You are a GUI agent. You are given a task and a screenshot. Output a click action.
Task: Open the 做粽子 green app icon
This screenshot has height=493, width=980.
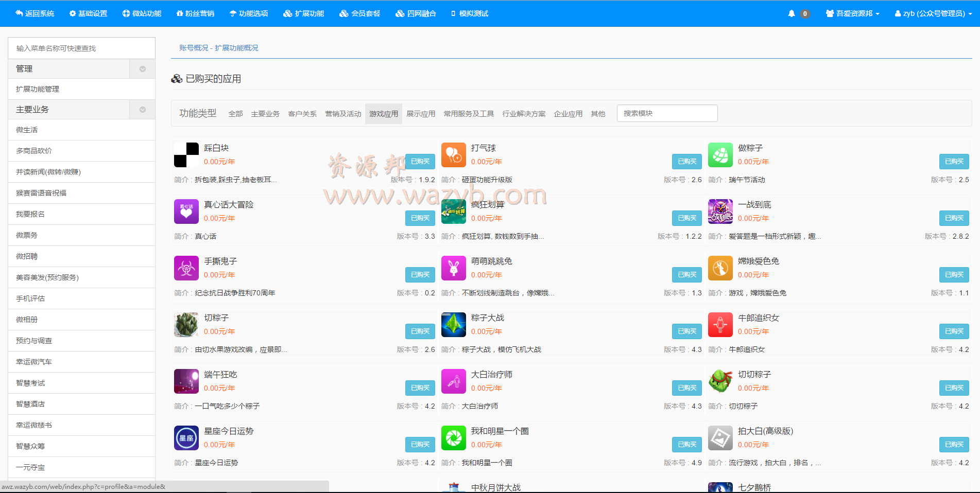720,155
